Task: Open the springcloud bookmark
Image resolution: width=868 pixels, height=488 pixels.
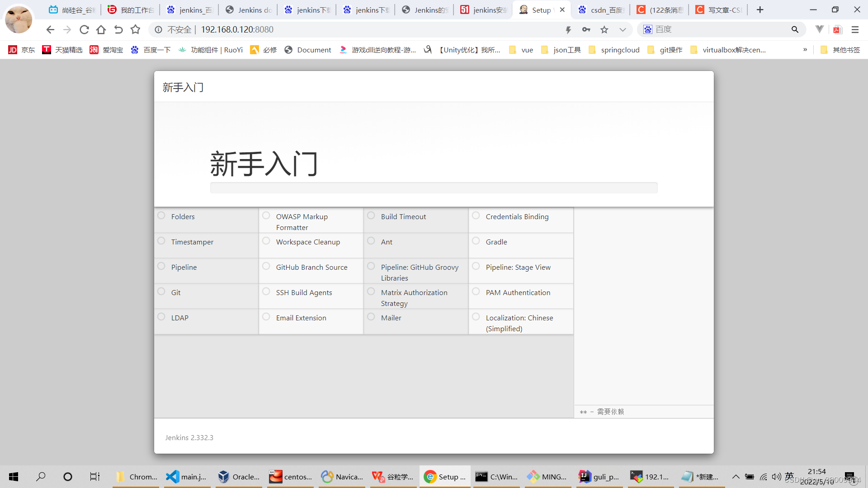Action: coord(620,50)
